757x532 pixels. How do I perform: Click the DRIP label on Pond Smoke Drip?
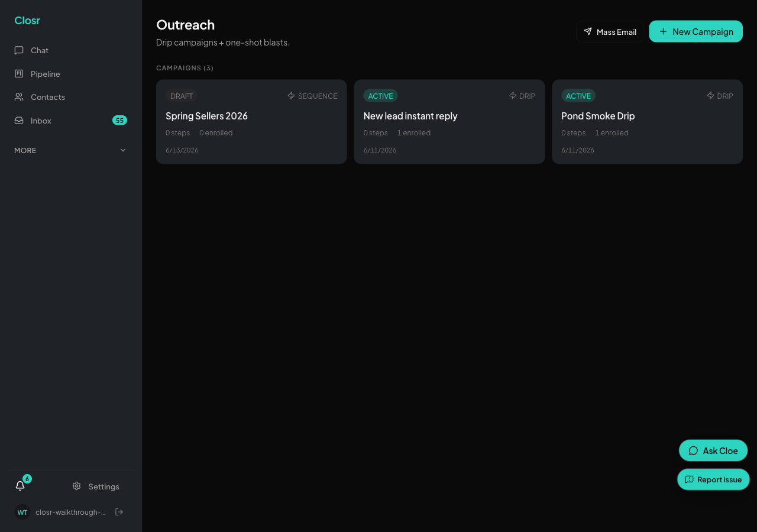coord(725,96)
